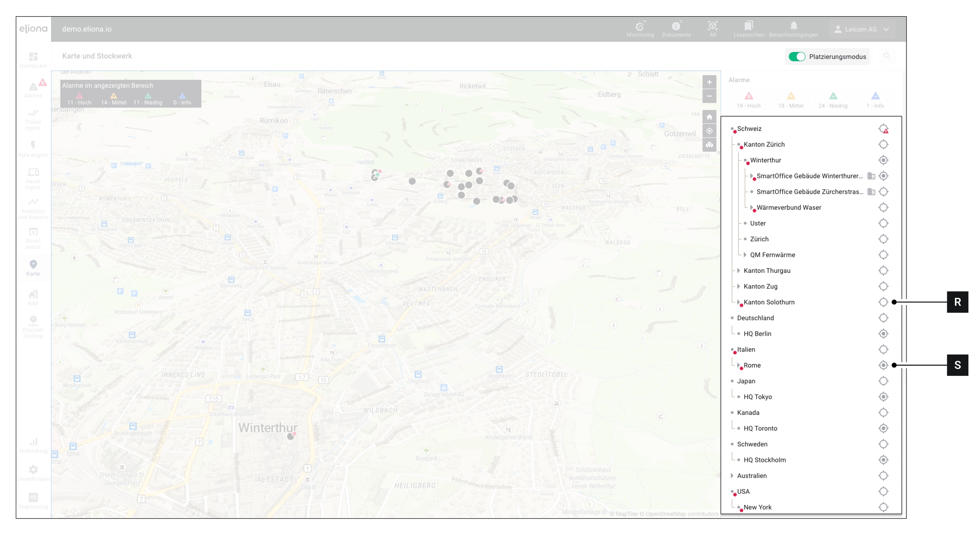This screenshot has height=535, width=980.
Task: Click the grey marker beside Winterthur label
Action: click(x=291, y=436)
